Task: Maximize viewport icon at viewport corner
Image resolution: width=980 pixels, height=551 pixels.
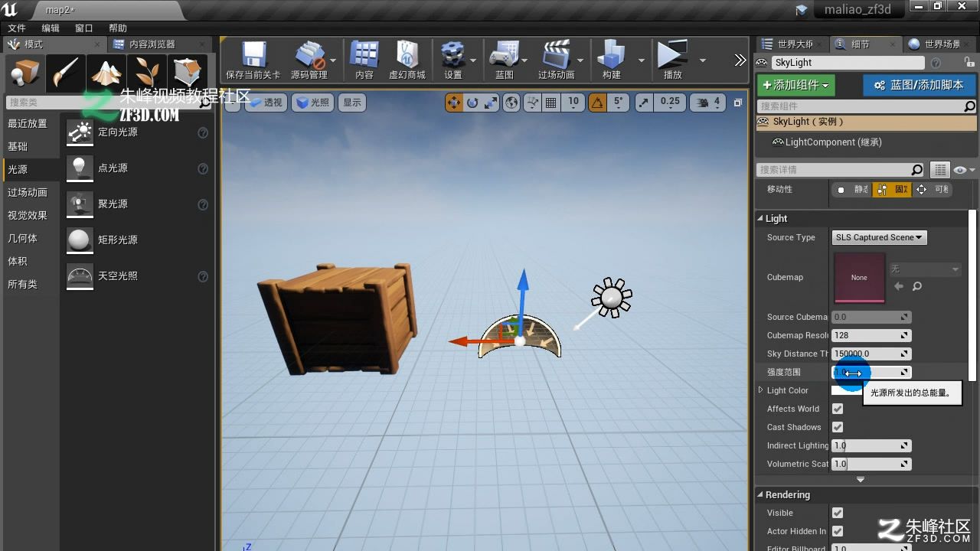Action: (738, 103)
